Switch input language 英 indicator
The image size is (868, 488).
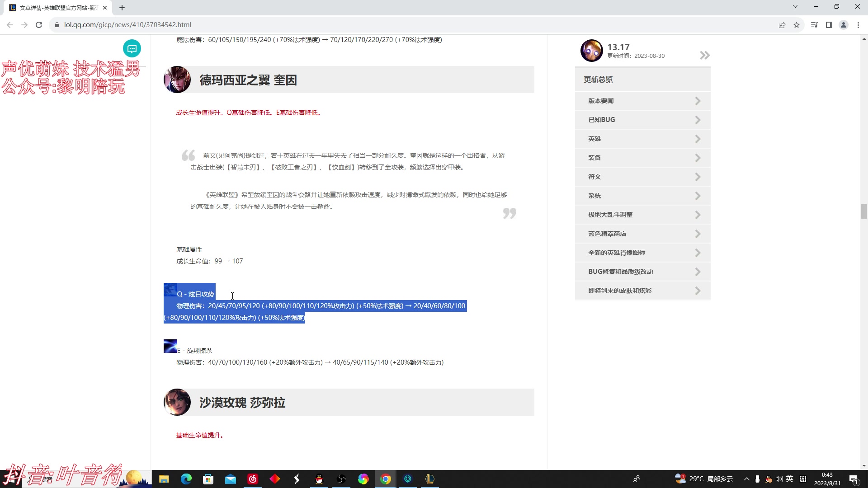click(789, 479)
